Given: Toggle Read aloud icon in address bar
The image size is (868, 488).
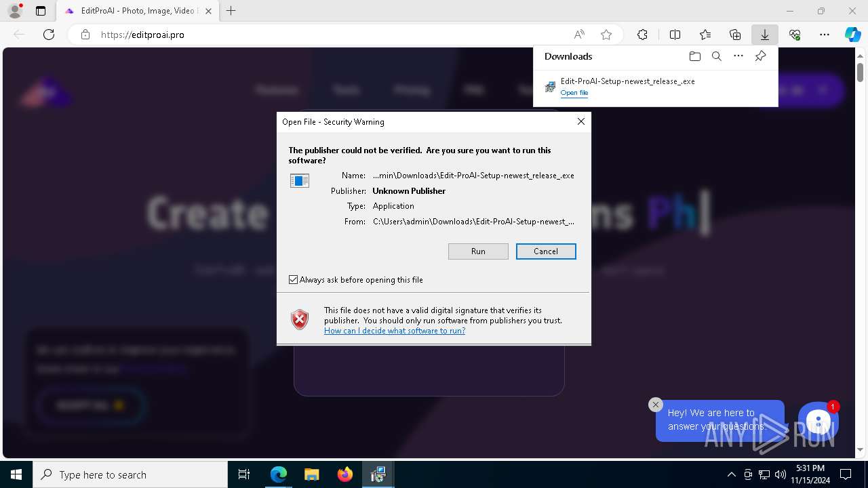Looking at the screenshot, I should click(579, 35).
